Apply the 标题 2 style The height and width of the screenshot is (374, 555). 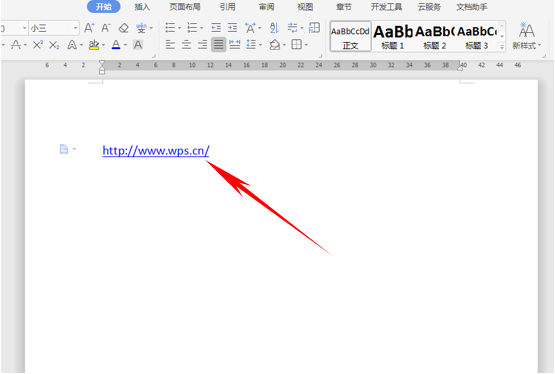click(435, 36)
